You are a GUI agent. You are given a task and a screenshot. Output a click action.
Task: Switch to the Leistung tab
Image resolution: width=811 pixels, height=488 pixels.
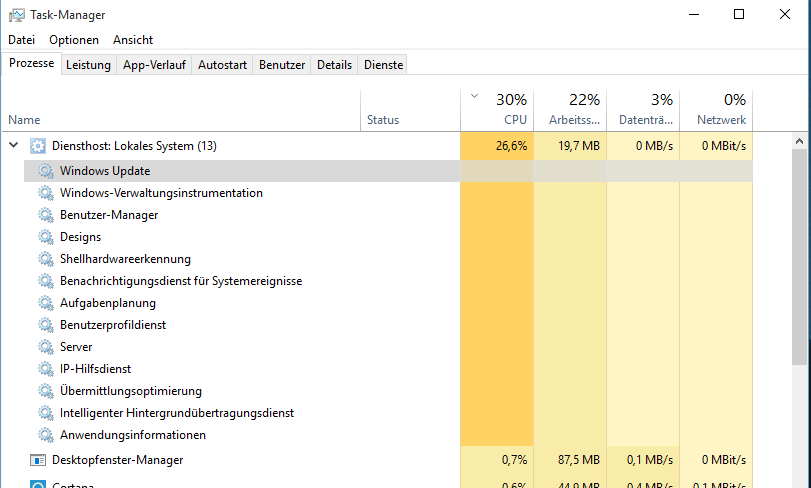tap(88, 65)
